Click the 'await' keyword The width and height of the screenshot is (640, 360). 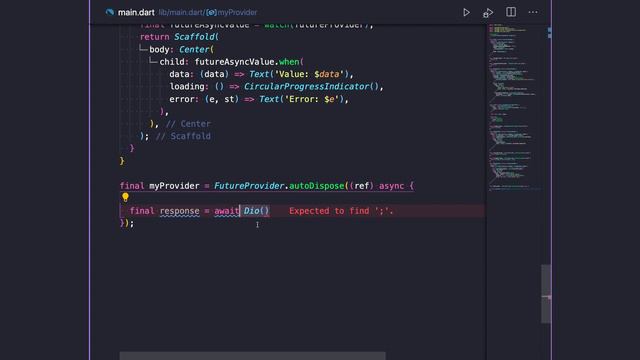[227, 211]
